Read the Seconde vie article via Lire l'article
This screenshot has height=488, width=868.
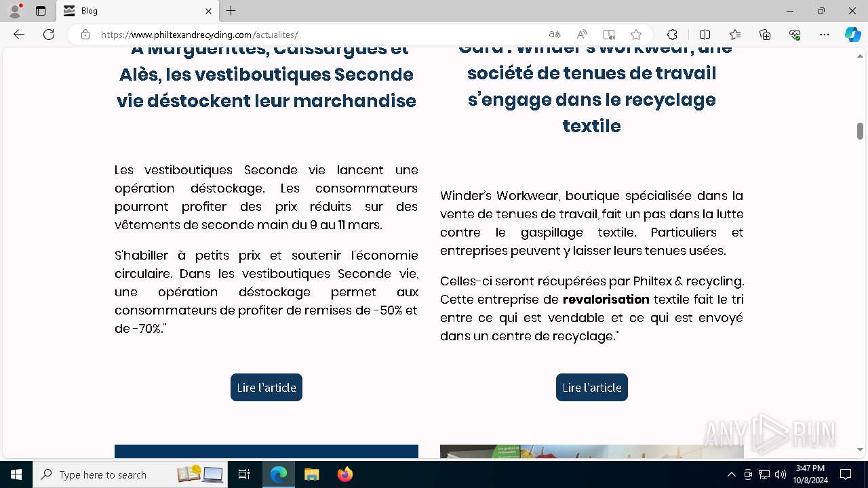point(267,387)
